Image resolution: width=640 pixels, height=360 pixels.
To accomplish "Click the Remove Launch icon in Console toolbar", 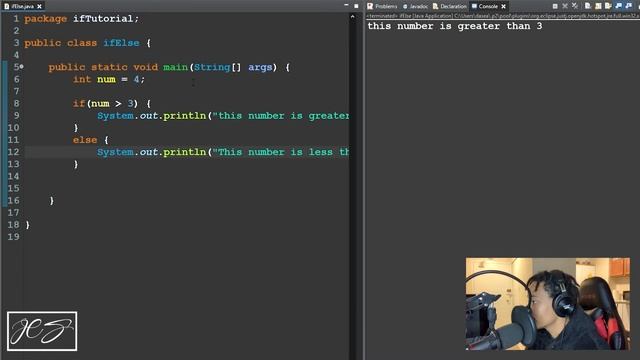I will pos(565,6).
